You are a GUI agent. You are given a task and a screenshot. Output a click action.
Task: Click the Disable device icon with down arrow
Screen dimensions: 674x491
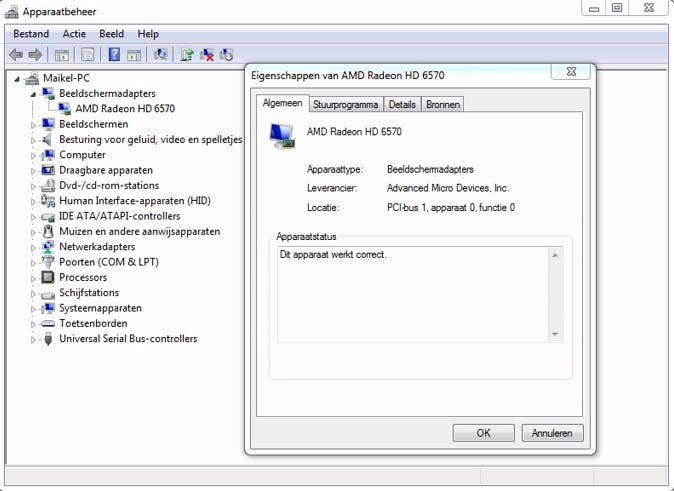pos(226,55)
